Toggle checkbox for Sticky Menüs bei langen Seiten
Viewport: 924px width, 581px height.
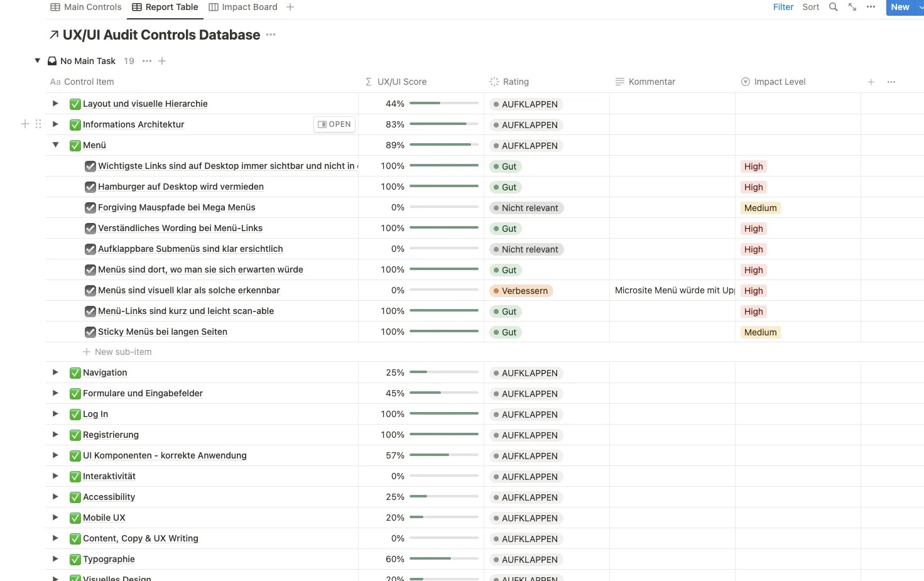pyautogui.click(x=90, y=332)
